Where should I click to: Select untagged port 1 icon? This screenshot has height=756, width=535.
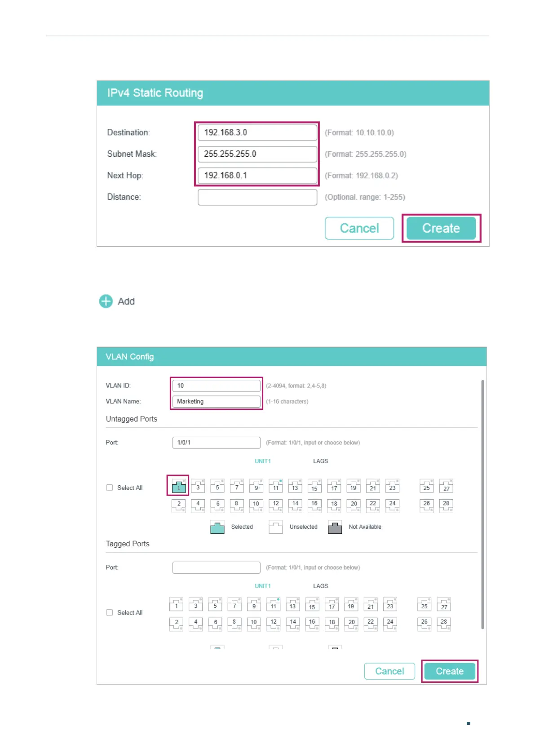(x=178, y=486)
